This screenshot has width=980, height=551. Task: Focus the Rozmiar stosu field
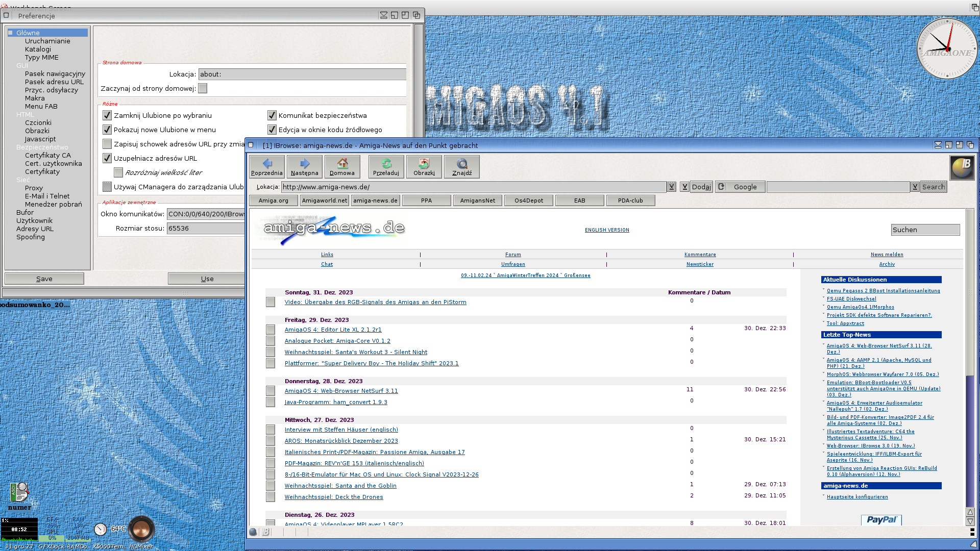pyautogui.click(x=206, y=228)
